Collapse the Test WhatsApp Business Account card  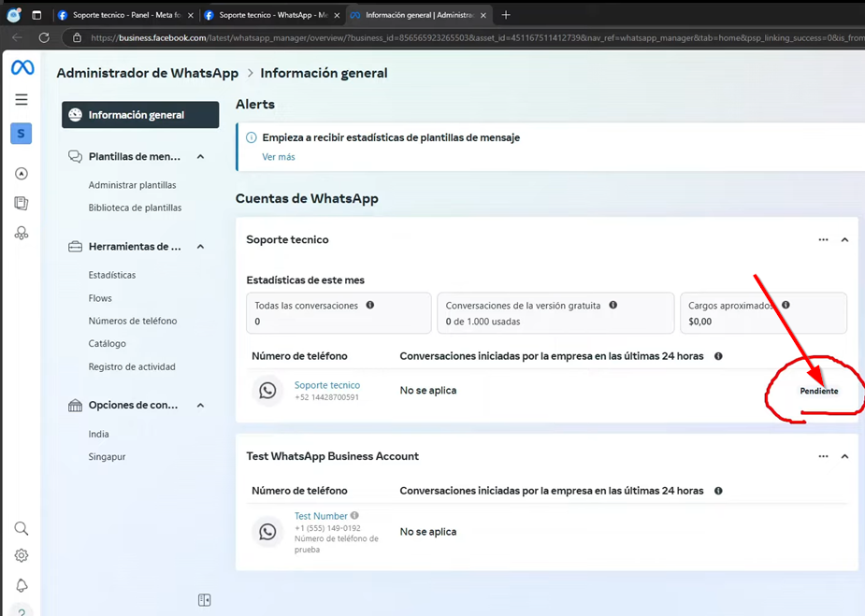pos(844,456)
